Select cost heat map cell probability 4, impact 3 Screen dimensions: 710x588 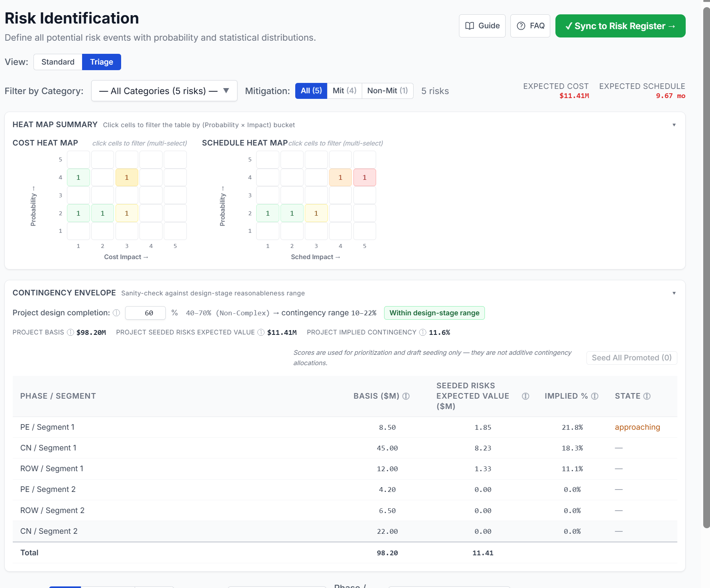coord(127,177)
